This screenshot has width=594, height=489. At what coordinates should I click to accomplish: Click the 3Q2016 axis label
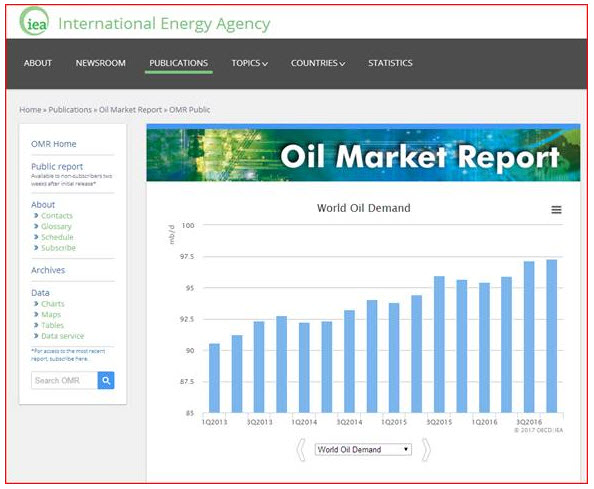point(529,422)
